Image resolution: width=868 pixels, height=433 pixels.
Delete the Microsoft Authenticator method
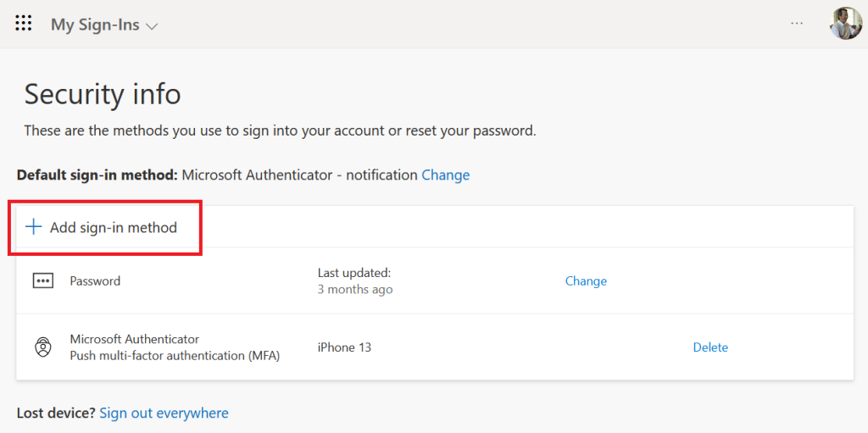pyautogui.click(x=710, y=347)
